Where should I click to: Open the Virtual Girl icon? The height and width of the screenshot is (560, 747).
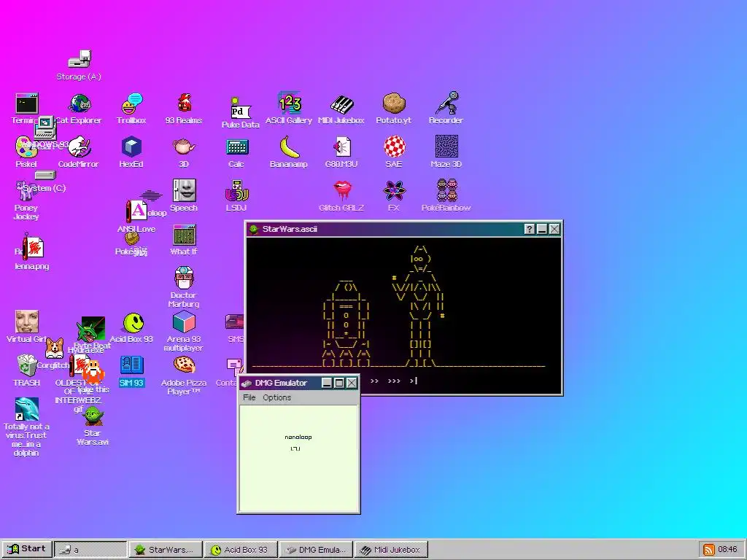27,322
